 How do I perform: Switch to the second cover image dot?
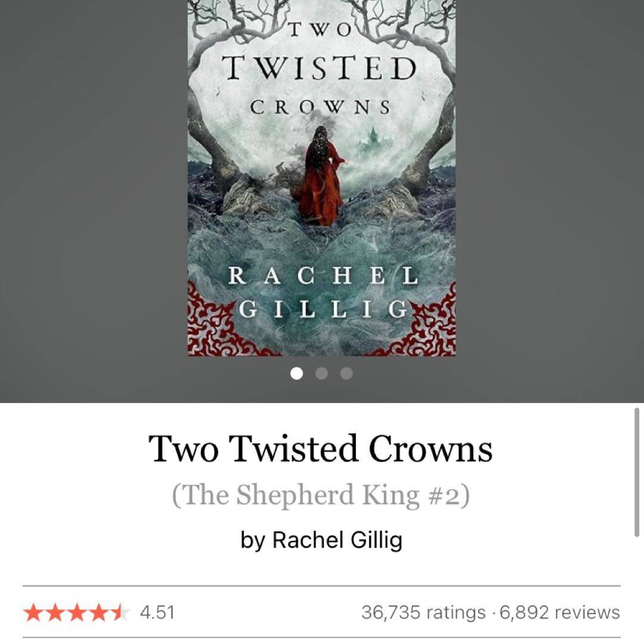[x=321, y=373]
